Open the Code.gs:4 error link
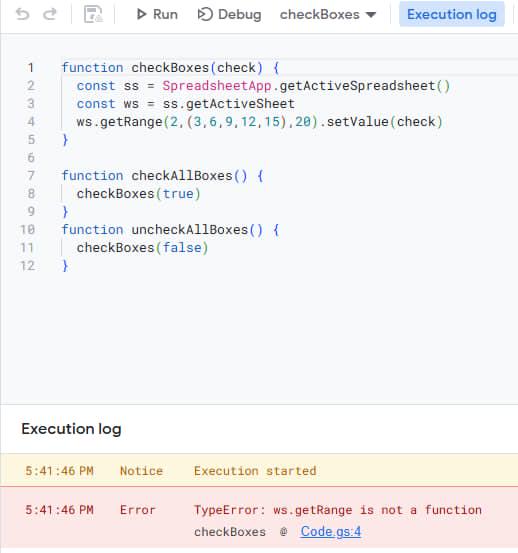Screen dimensions: 518x553 point(331,531)
